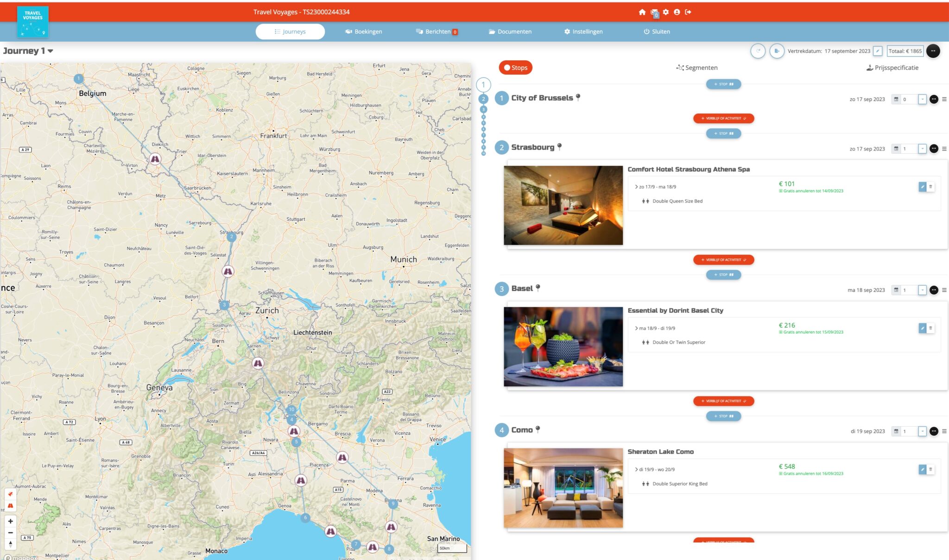Delete the Comfort Hotel Strasbourg booking
The height and width of the screenshot is (560, 949).
click(930, 187)
